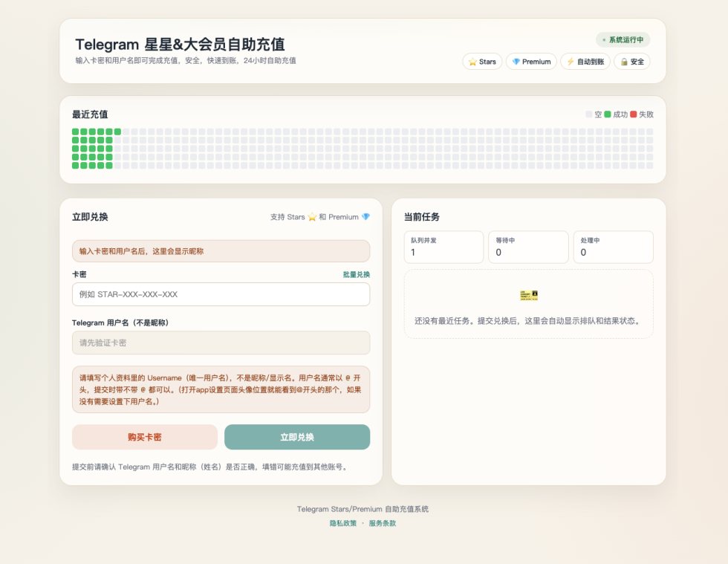The height and width of the screenshot is (564, 728).
Task: Click the 还没有最近任务 empty state text
Action: click(528, 321)
